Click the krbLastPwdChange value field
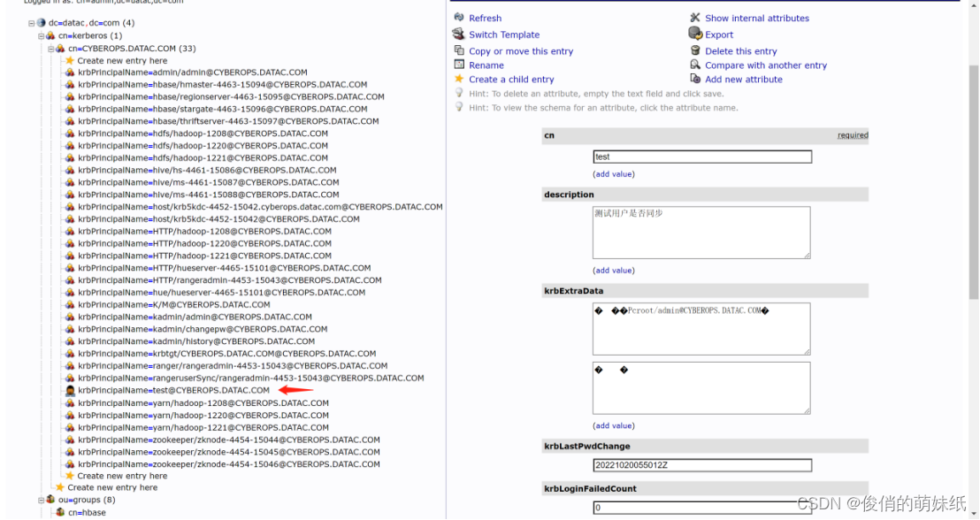This screenshot has height=520, width=980. (701, 464)
